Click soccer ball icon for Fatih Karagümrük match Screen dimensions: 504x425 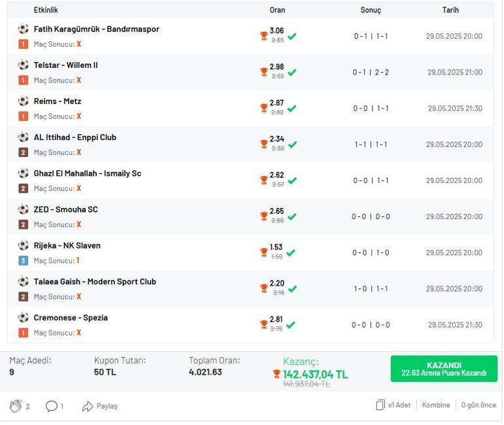(24, 29)
